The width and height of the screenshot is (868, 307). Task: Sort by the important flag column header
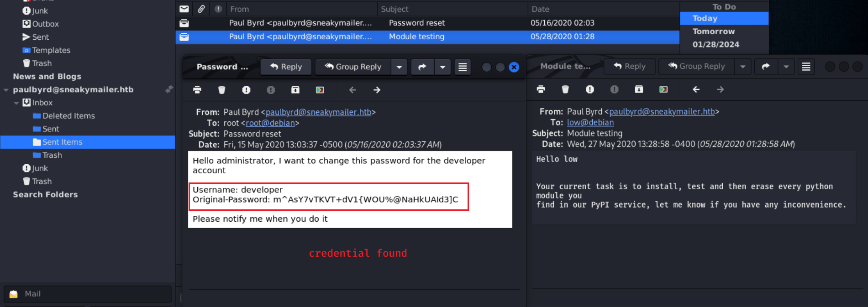coord(218,9)
